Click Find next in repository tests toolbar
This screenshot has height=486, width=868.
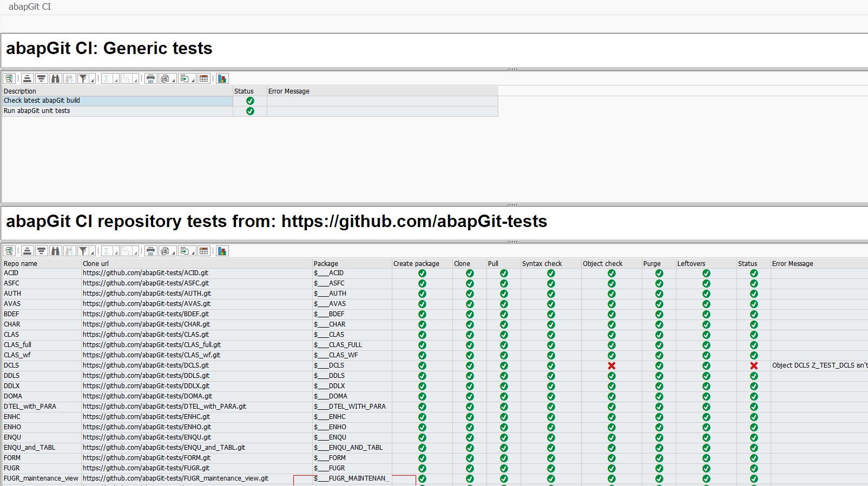pos(69,251)
